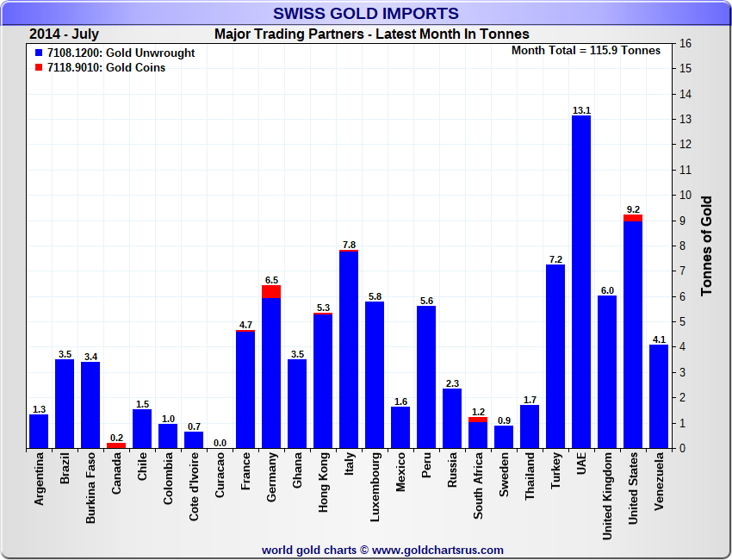
Task: Click the Peru bar labeled 5.6
Action: pos(426,377)
